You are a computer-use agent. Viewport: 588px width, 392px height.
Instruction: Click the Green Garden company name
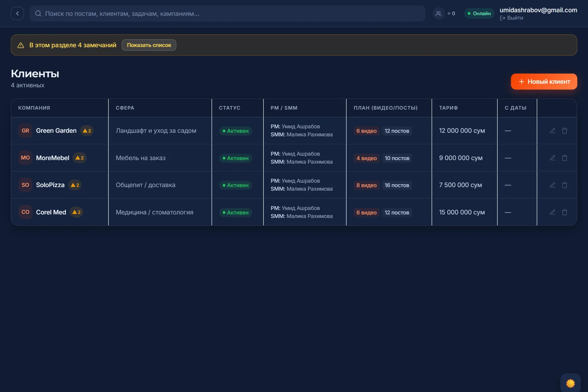click(x=56, y=131)
